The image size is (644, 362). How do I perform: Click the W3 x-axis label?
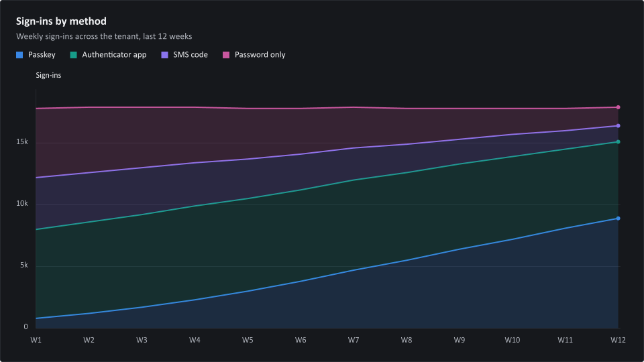tap(142, 341)
